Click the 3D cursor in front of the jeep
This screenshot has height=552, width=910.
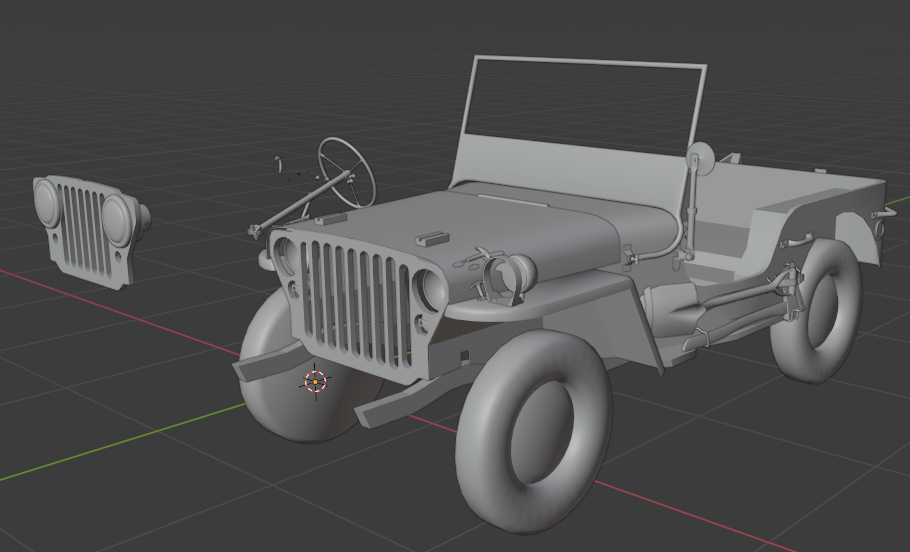coord(315,382)
